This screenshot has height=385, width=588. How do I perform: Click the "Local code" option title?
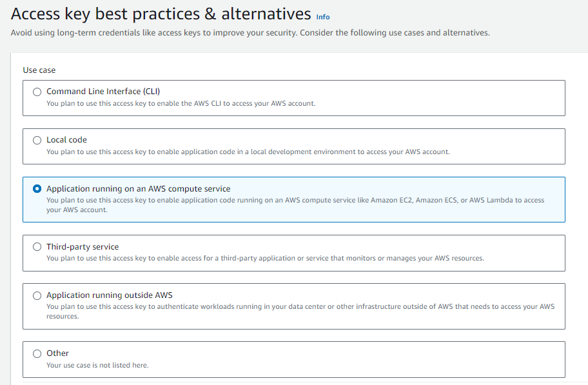coord(66,140)
